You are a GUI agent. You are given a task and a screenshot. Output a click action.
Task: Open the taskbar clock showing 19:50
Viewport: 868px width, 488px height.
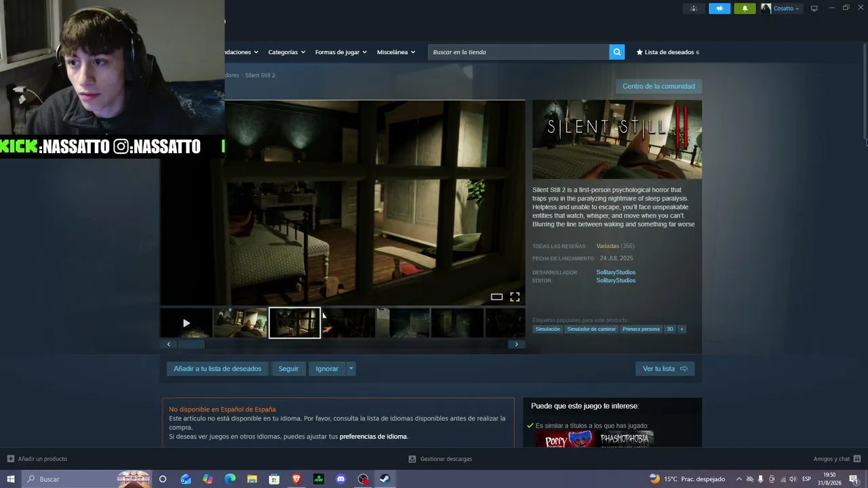pyautogui.click(x=829, y=479)
